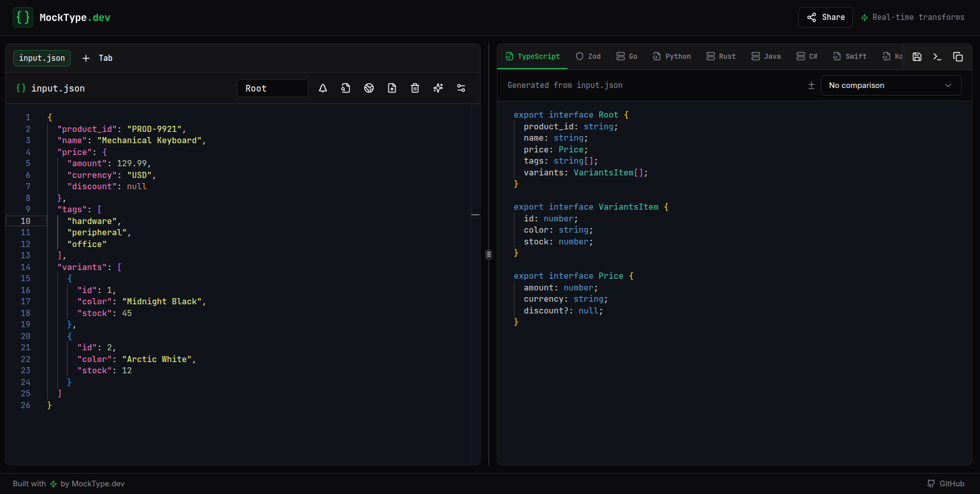
Task: Click the diff icon beside comparison selector
Action: point(811,85)
